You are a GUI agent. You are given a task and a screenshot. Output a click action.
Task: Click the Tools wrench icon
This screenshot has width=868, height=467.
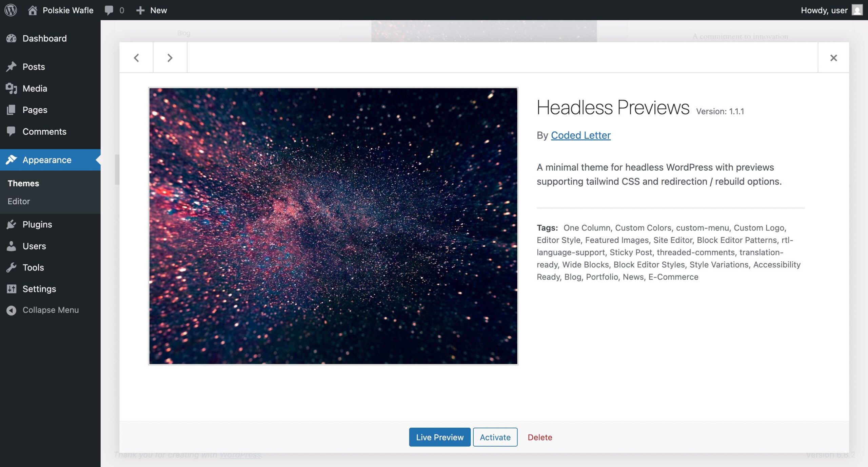11,267
